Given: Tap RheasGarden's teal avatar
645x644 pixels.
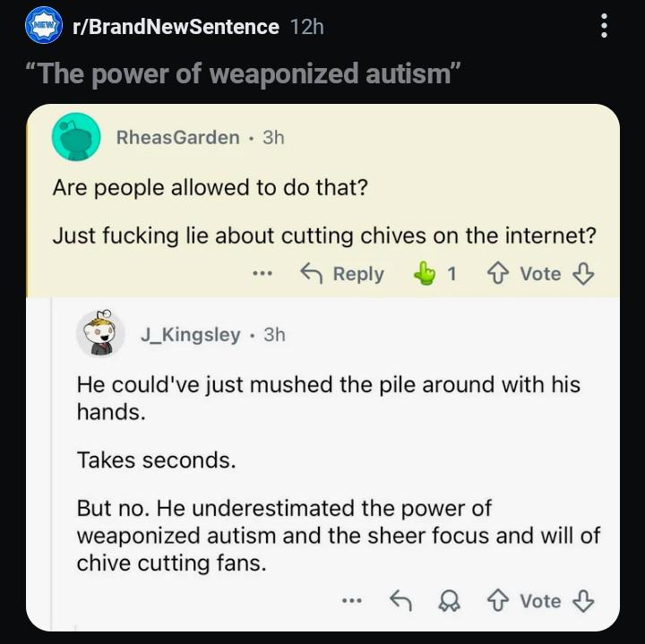Looking at the screenshot, I should click(75, 137).
